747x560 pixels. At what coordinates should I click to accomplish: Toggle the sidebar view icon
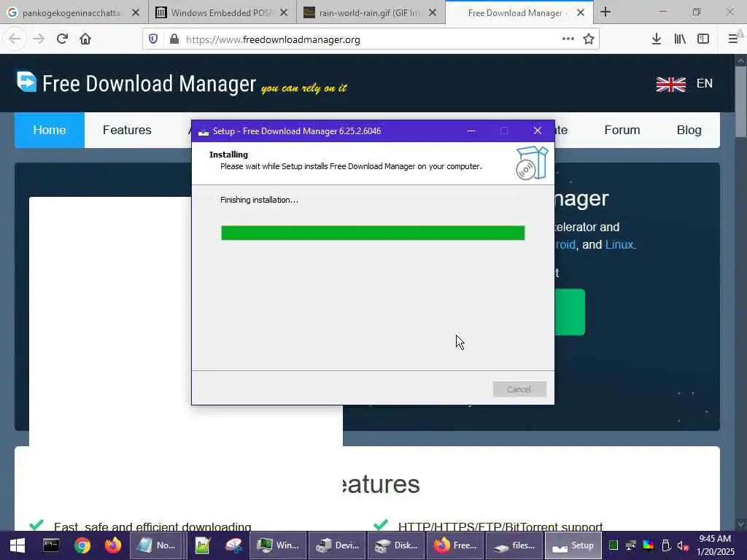(703, 39)
